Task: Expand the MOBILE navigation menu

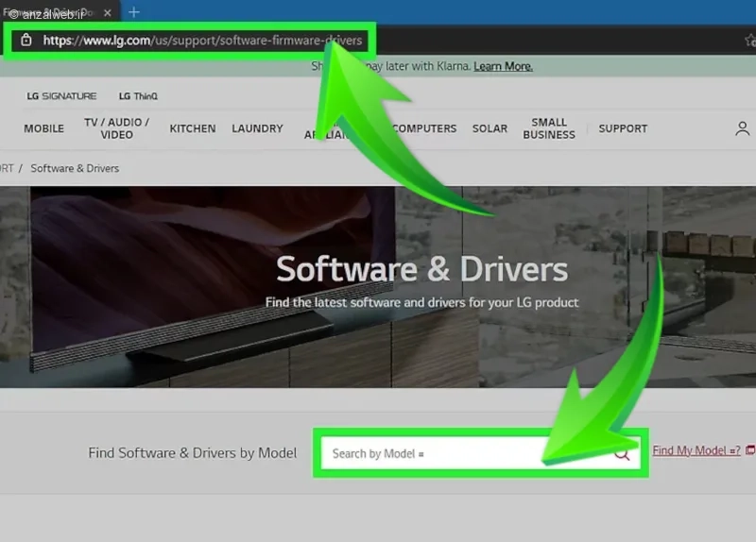Action: (44, 128)
